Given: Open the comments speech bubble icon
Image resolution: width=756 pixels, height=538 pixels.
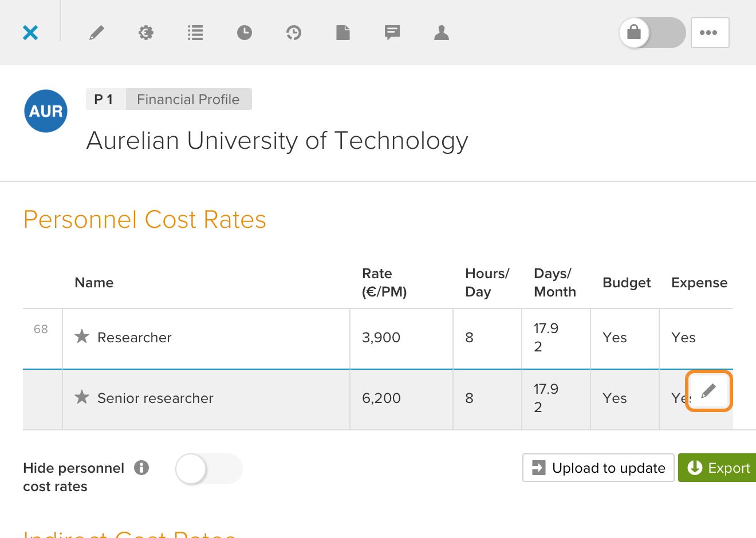Looking at the screenshot, I should click(x=392, y=33).
